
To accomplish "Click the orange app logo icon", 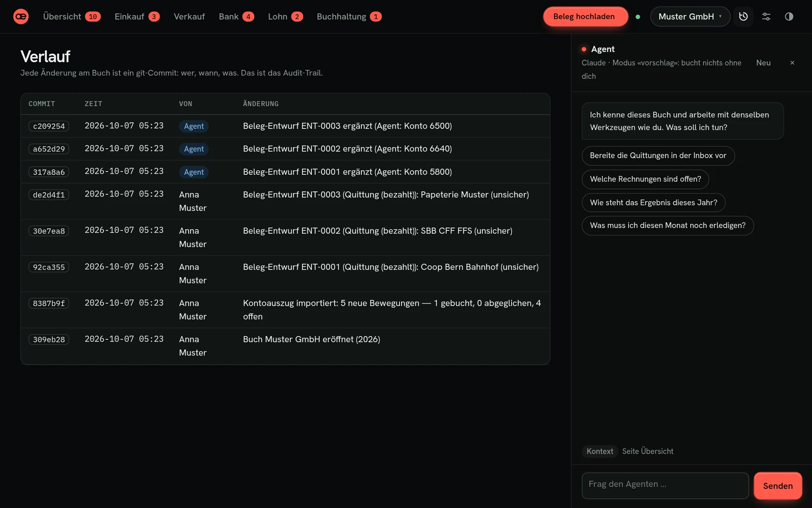I will coord(21,17).
